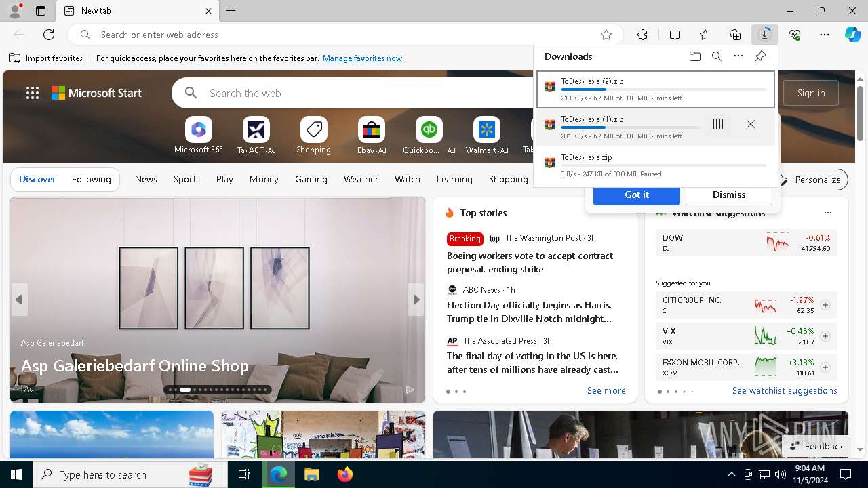Add Citigroup to watchlist
Image resolution: width=868 pixels, height=488 pixels.
[825, 305]
